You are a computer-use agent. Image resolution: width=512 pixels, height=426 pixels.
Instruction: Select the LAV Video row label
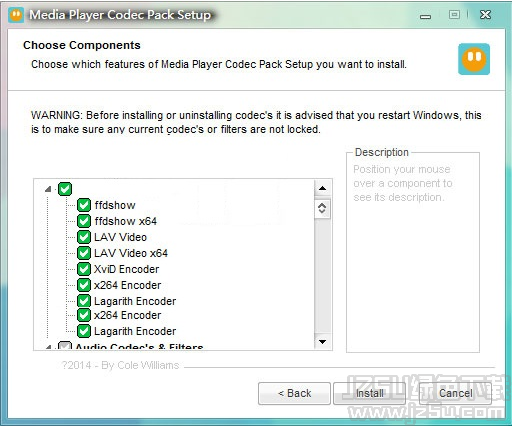120,237
